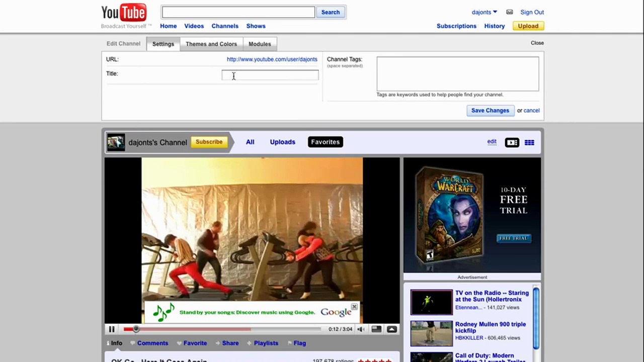Open the dajonts account dropdown
This screenshot has height=362, width=644.
484,12
